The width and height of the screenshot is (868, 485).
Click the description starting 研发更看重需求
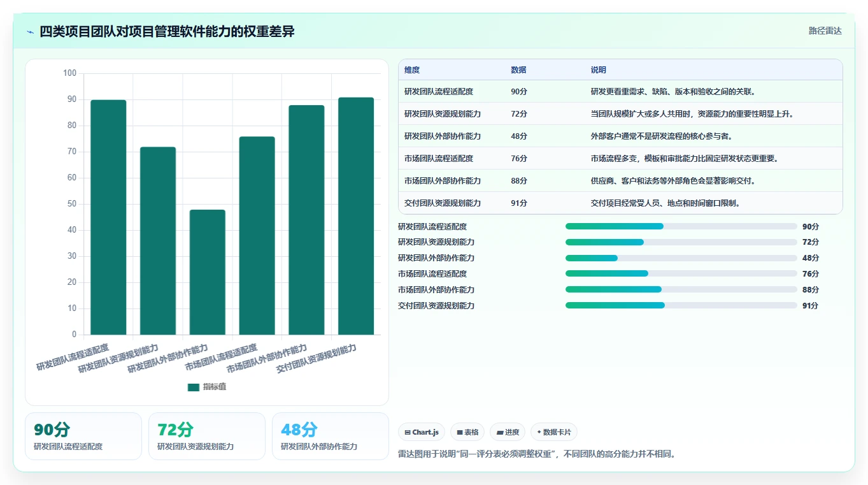(673, 92)
